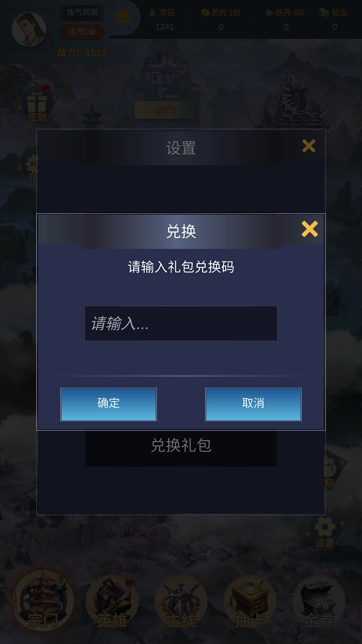362x644 pixels.
Task: Tap the yellow smiley icon near 炼气前期
Action: (x=122, y=17)
